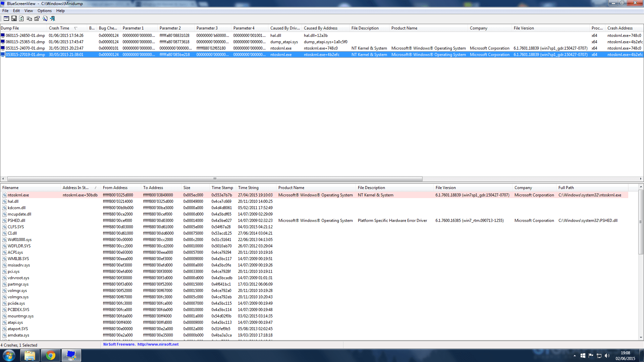The height and width of the screenshot is (362, 644).
Task: Sort by Caused By Driver column header
Action: [x=285, y=28]
